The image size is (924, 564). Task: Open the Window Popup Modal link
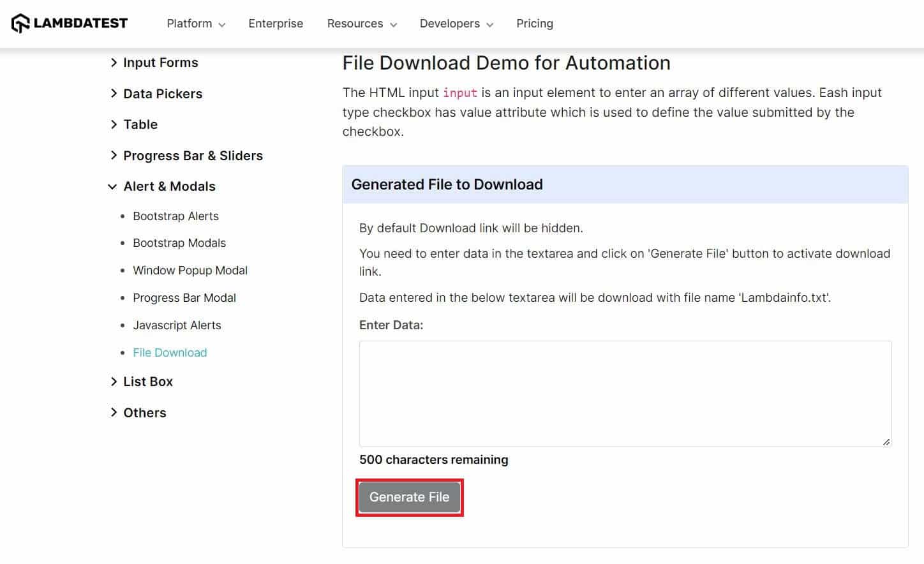[190, 271]
